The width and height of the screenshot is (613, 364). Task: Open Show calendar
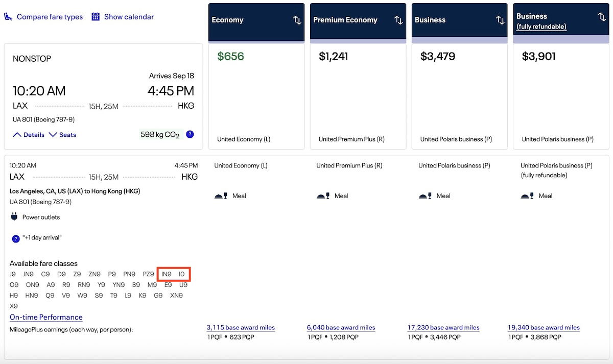coord(129,17)
